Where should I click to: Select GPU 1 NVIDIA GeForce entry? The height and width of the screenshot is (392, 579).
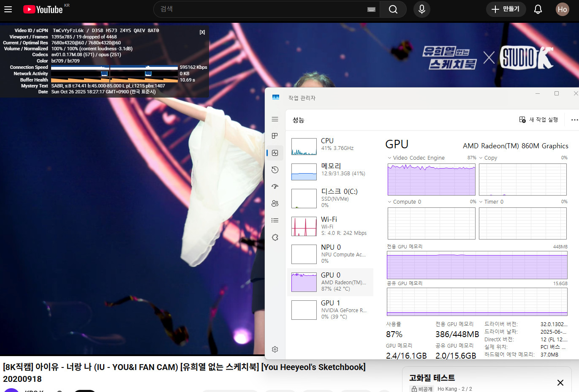(x=329, y=310)
